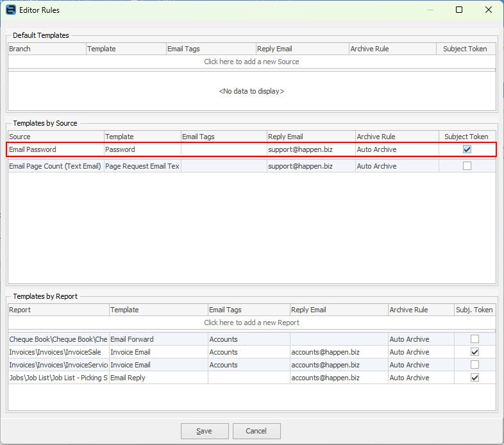
Task: Enable Subj. Token for InvoiceService report
Action: pyautogui.click(x=475, y=365)
